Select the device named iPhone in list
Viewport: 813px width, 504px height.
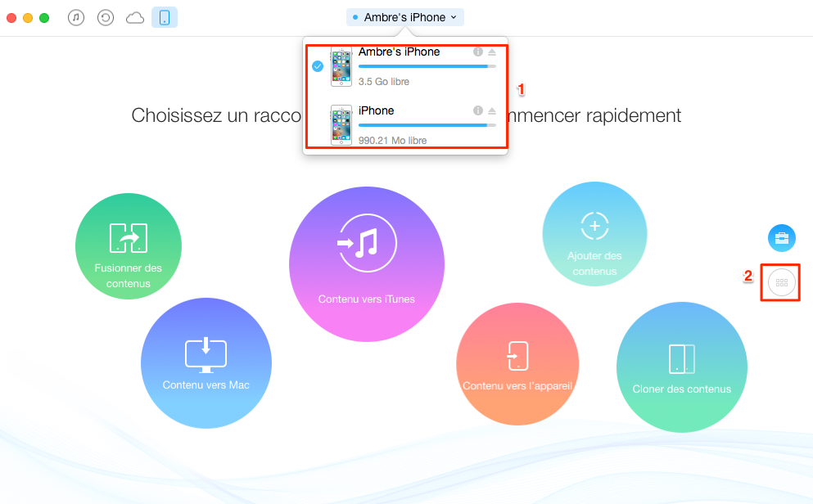[406, 125]
